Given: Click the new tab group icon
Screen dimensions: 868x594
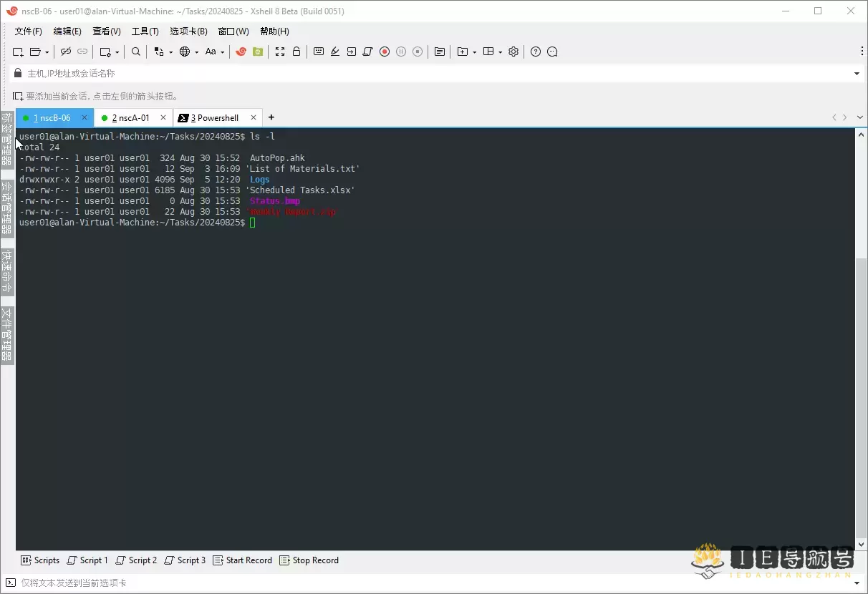Looking at the screenshot, I should 463,52.
